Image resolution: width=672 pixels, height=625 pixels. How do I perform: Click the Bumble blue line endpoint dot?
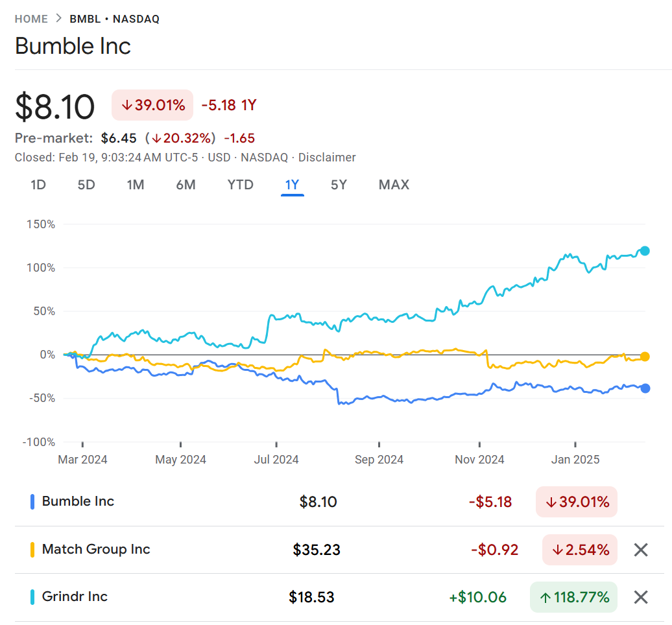pos(645,388)
